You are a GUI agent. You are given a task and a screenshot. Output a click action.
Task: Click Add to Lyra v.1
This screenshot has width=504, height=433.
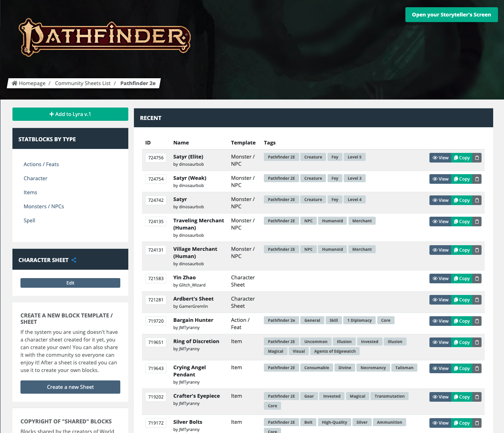tap(70, 114)
